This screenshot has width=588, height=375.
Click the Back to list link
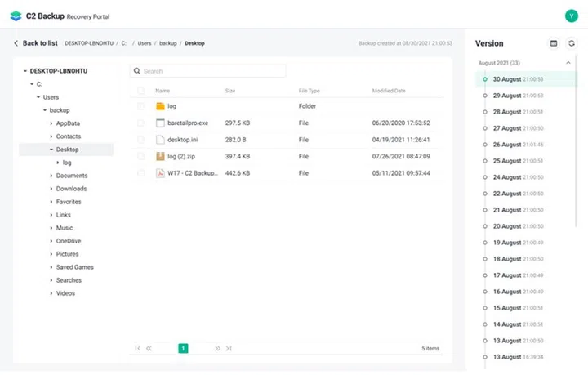(x=40, y=43)
